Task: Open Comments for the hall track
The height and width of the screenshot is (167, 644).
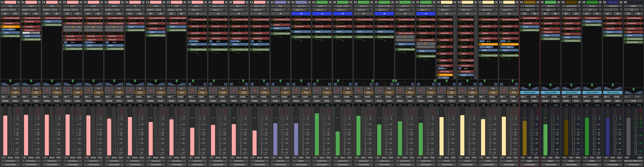Action: click(x=177, y=165)
